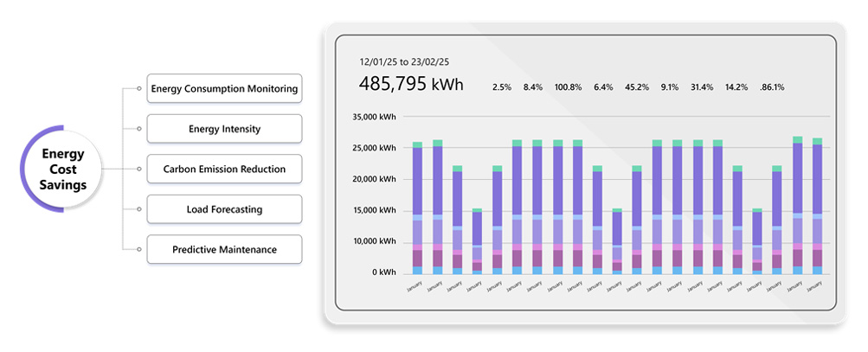Click the 485,795 kWh total value
Viewport: 868px width, 352px height.
coord(411,85)
